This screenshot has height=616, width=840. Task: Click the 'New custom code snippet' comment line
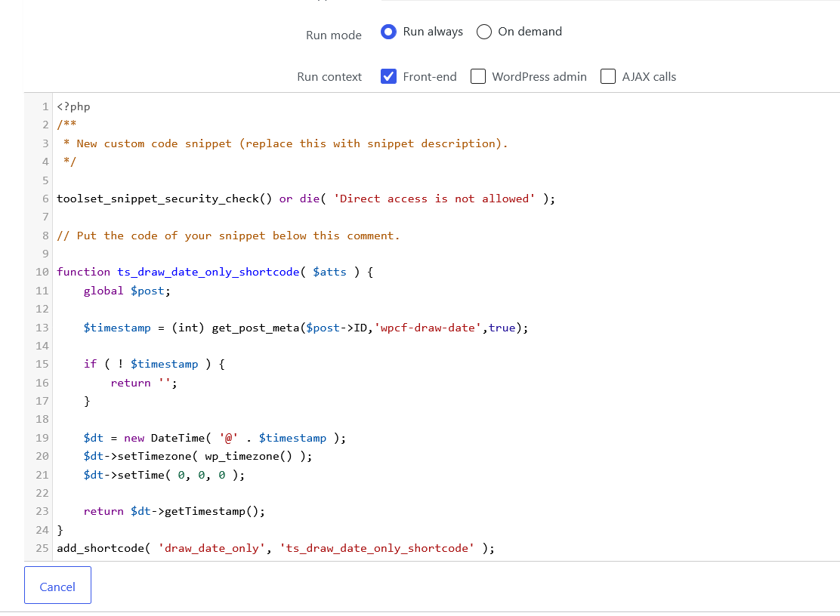[286, 143]
